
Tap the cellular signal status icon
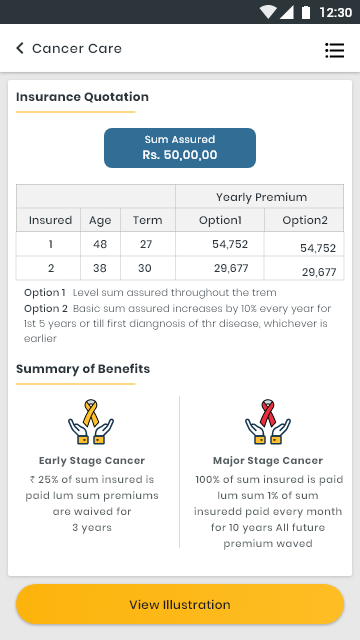[x=287, y=12]
